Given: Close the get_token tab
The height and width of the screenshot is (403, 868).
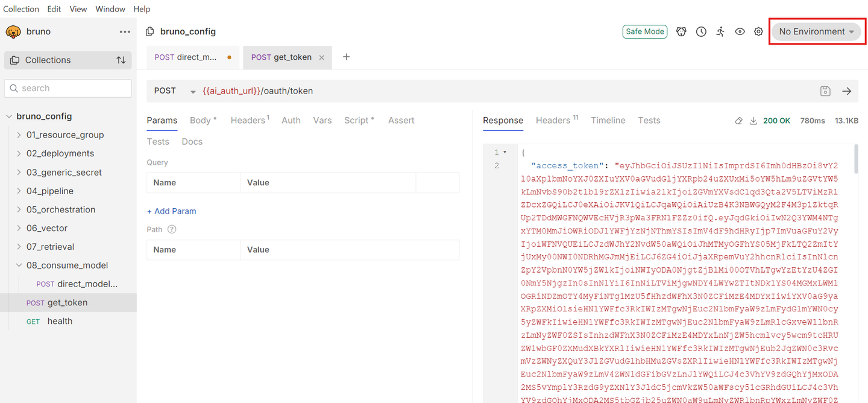Looking at the screenshot, I should 321,57.
